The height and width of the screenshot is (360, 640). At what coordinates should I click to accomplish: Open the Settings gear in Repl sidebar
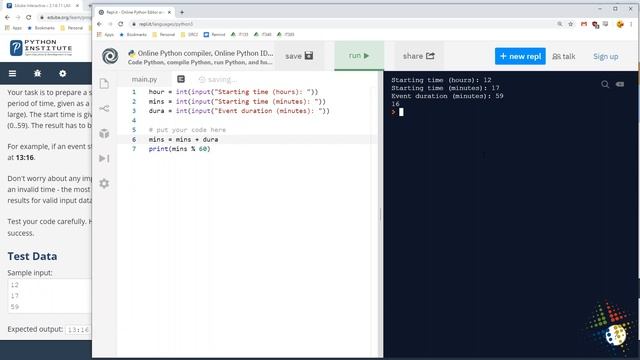104,183
